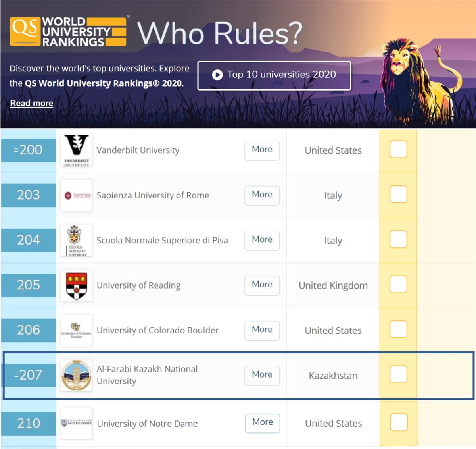Click the University of Reading crest
The width and height of the screenshot is (476, 449).
[76, 285]
